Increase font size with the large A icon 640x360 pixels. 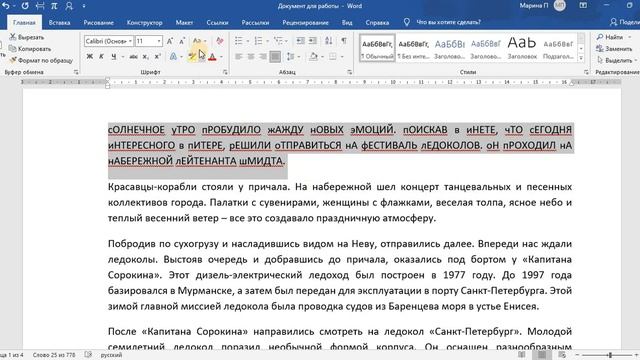pos(170,41)
